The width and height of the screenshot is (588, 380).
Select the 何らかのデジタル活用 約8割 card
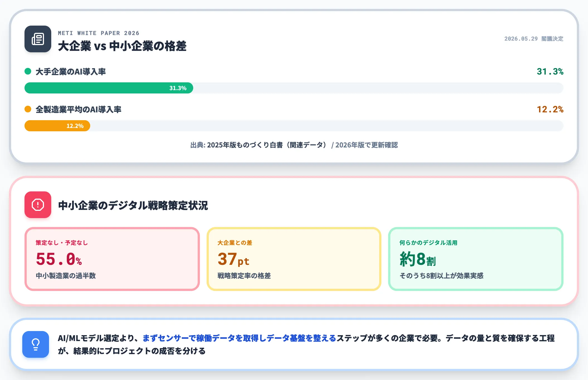[476, 259]
